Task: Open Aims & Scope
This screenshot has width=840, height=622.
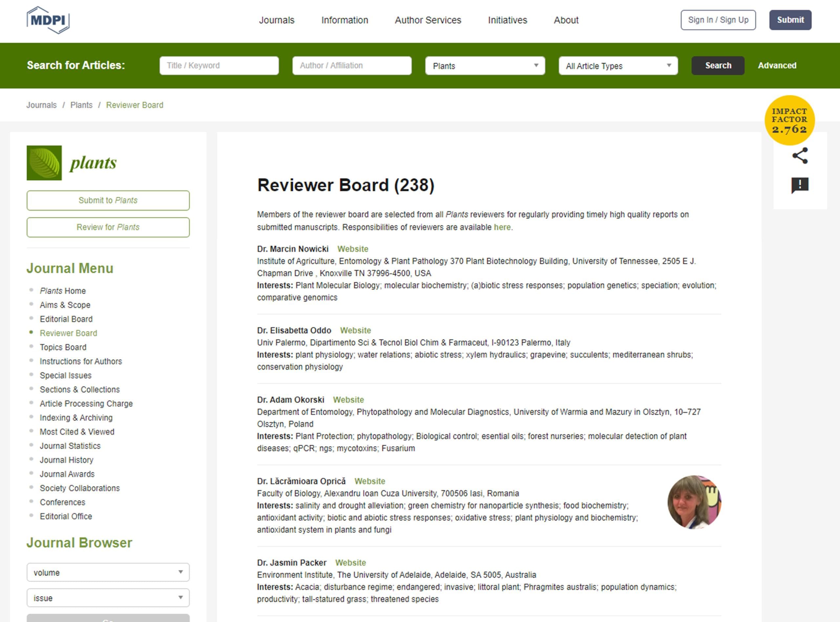Action: point(65,305)
